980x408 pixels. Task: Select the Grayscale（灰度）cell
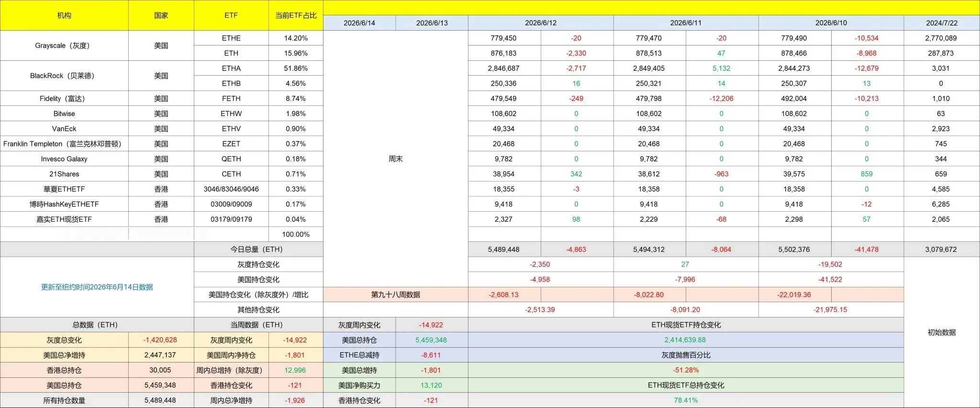pyautogui.click(x=64, y=45)
